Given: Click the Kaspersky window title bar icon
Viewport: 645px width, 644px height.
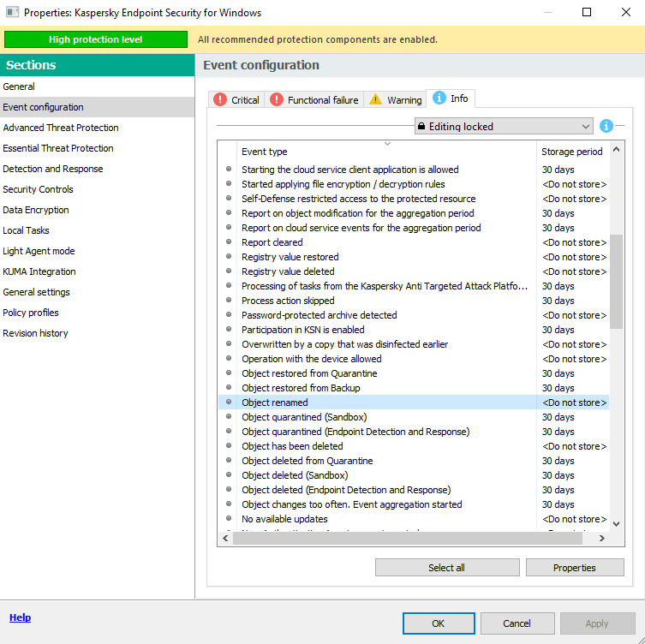Looking at the screenshot, I should [x=12, y=12].
